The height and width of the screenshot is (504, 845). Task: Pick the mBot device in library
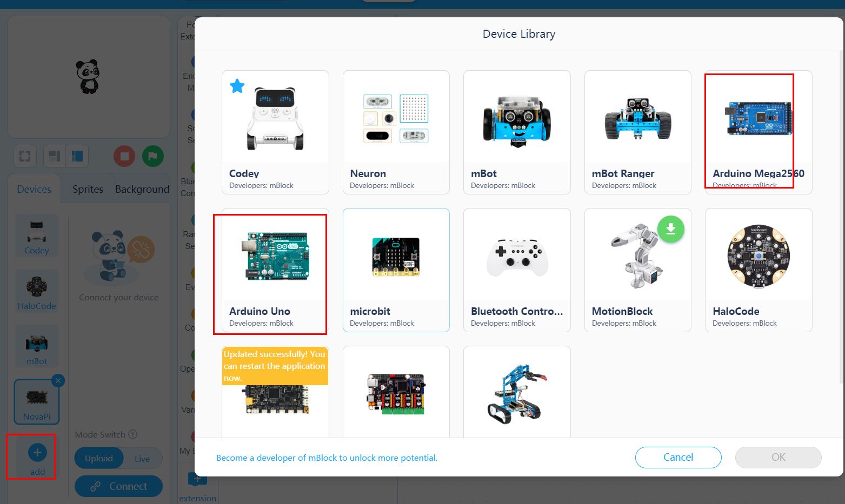517,132
